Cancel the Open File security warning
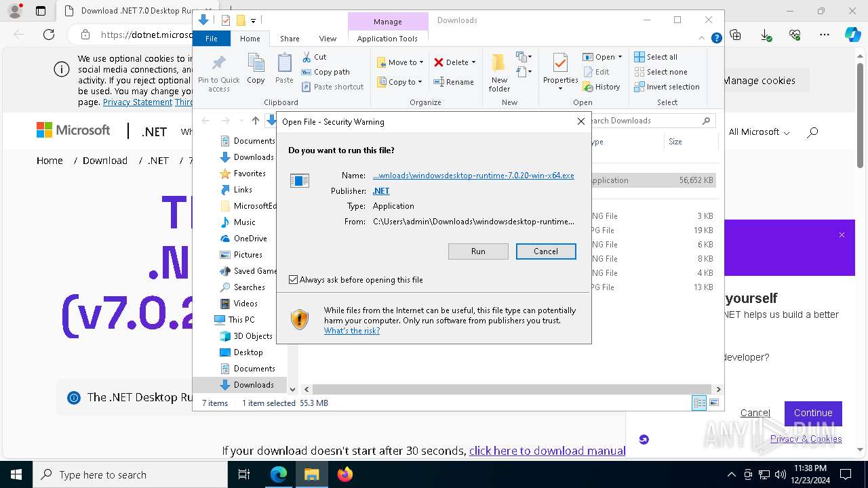 point(546,251)
